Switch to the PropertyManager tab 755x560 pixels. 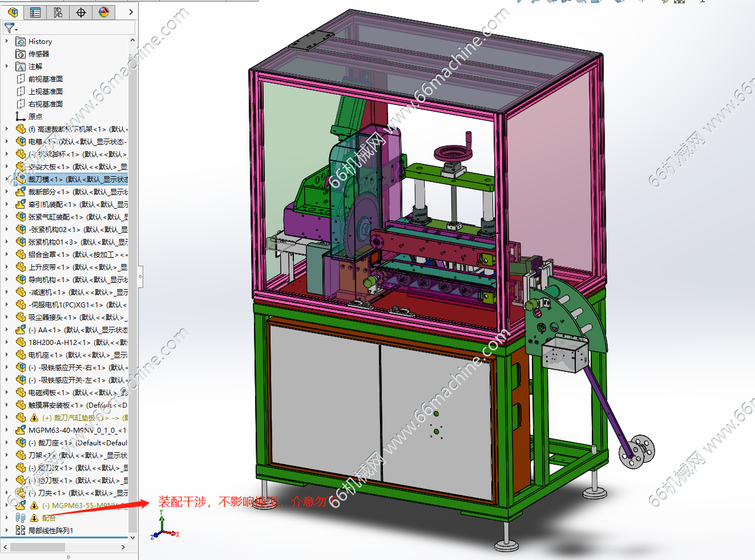coord(35,12)
